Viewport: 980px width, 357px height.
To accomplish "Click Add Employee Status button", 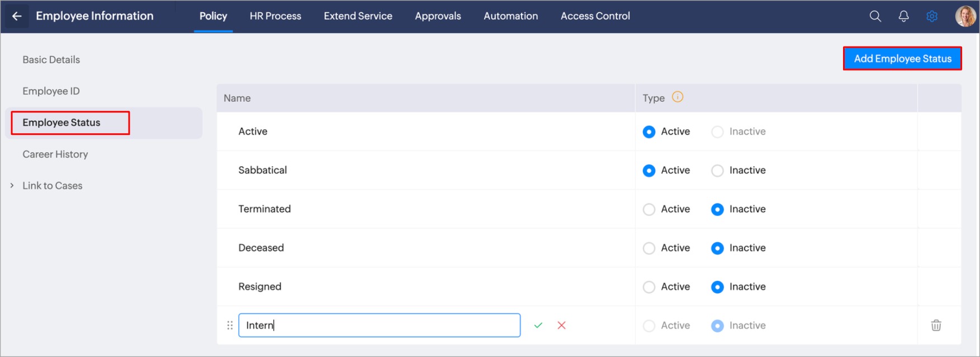I will point(902,58).
